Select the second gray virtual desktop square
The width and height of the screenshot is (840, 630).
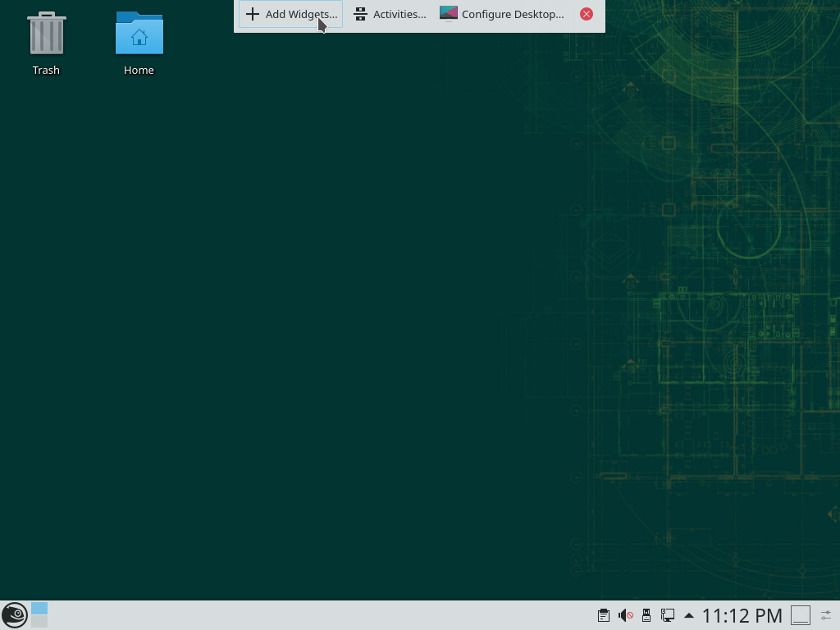pyautogui.click(x=39, y=622)
